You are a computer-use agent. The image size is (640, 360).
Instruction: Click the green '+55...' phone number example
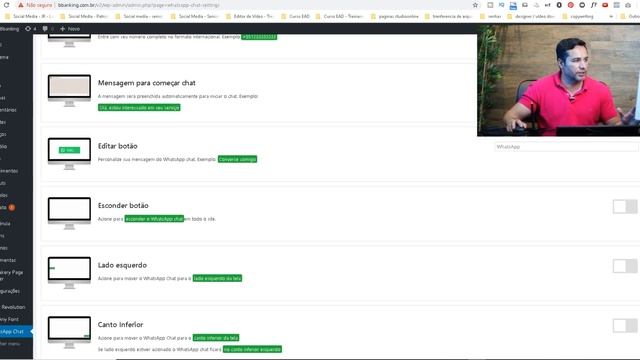pyautogui.click(x=259, y=37)
